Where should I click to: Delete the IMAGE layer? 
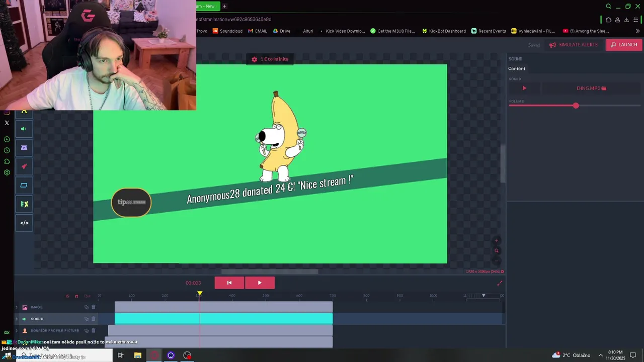93,307
